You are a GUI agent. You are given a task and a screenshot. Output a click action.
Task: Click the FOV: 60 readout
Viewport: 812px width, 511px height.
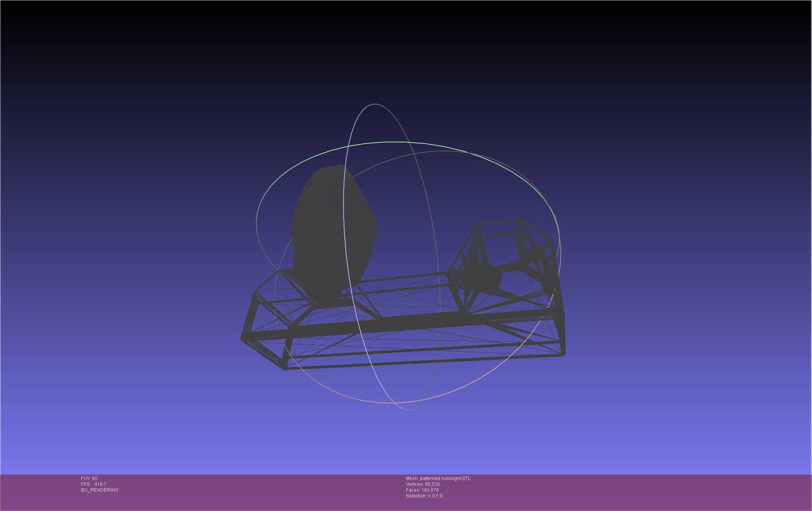[x=89, y=478]
